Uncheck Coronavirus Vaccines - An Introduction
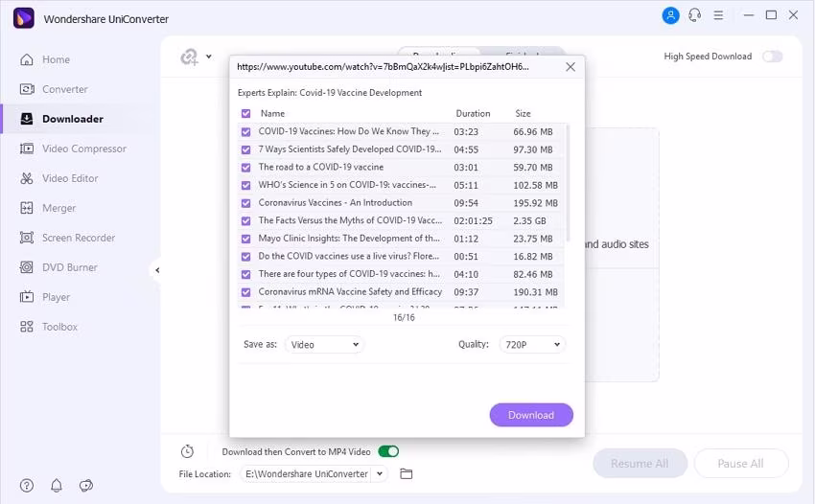Screen dimensions: 815x504 [x=245, y=203]
